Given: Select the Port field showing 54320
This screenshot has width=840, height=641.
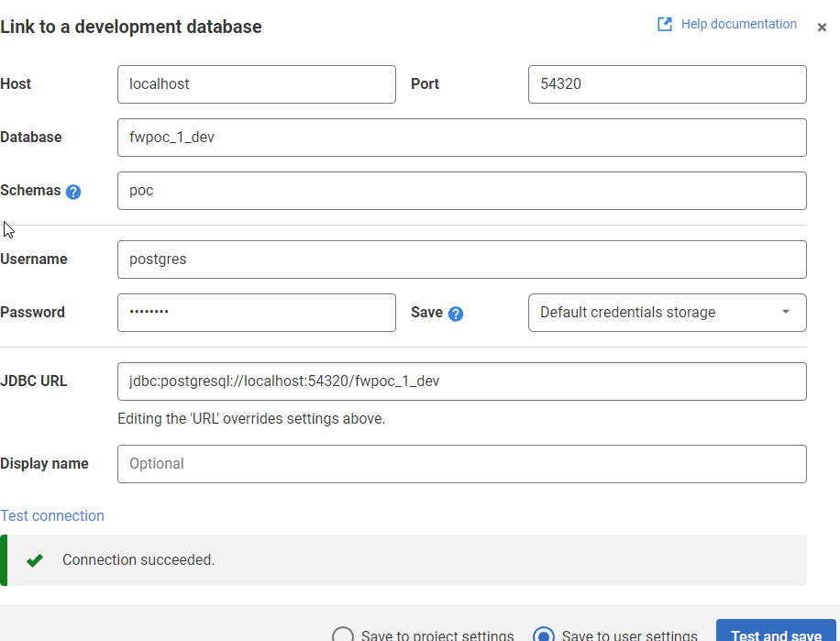Looking at the screenshot, I should 667,84.
